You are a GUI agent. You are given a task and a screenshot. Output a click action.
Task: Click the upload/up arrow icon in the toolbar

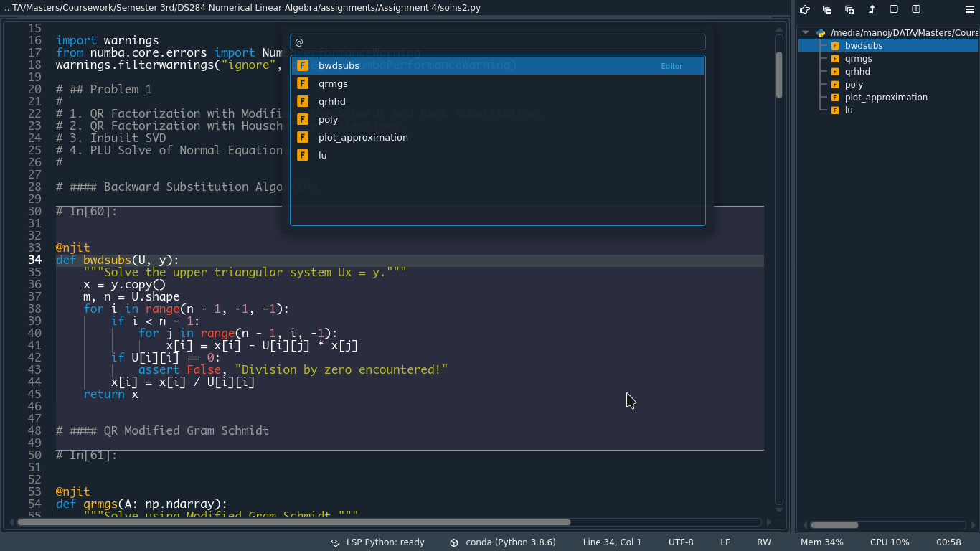tap(873, 9)
